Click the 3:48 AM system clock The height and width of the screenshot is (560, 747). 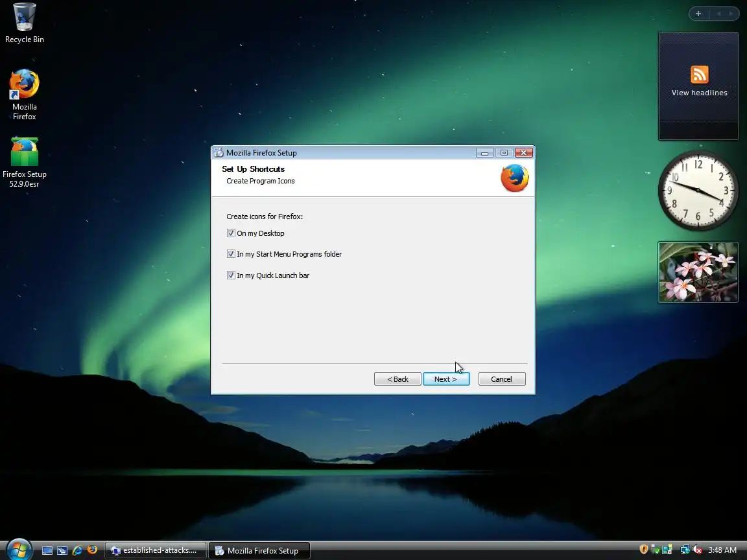click(x=722, y=550)
